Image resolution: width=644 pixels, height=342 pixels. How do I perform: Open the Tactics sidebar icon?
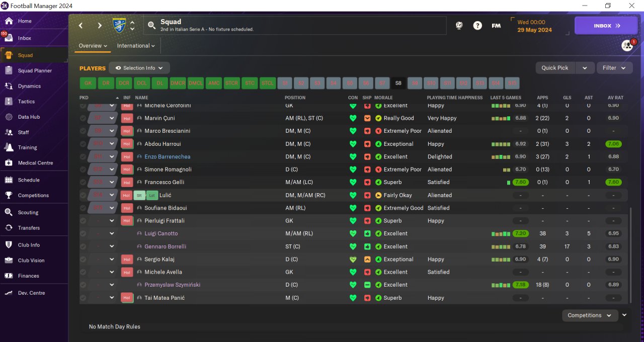click(9, 102)
